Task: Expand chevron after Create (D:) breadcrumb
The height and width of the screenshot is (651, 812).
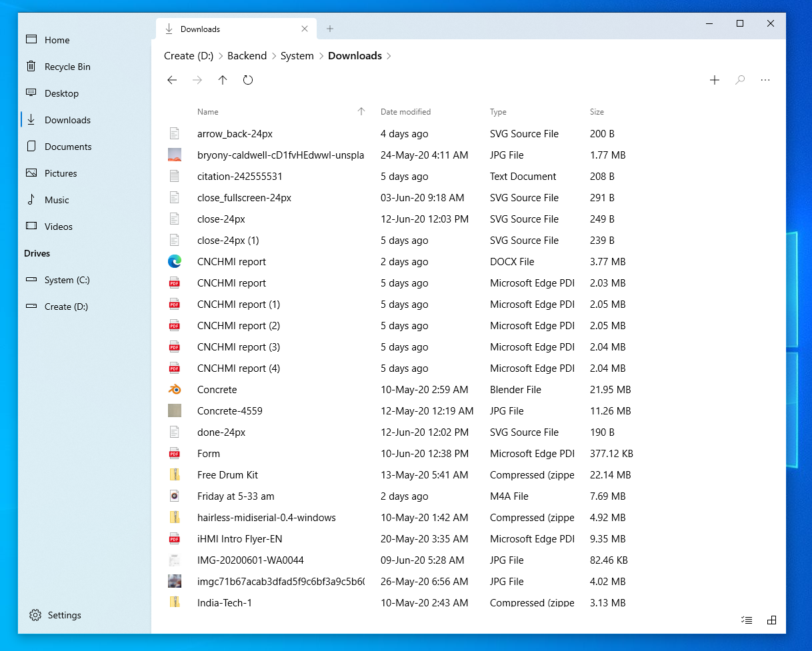Action: point(221,56)
